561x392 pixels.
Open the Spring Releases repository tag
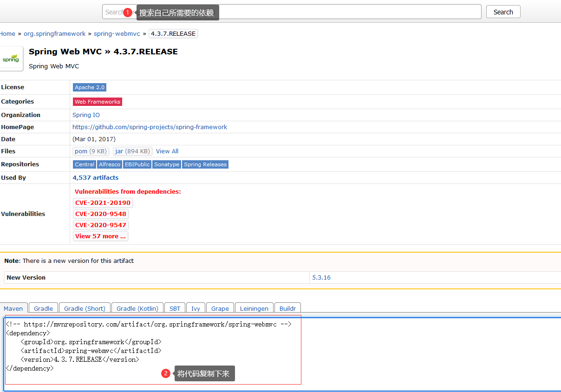point(205,164)
